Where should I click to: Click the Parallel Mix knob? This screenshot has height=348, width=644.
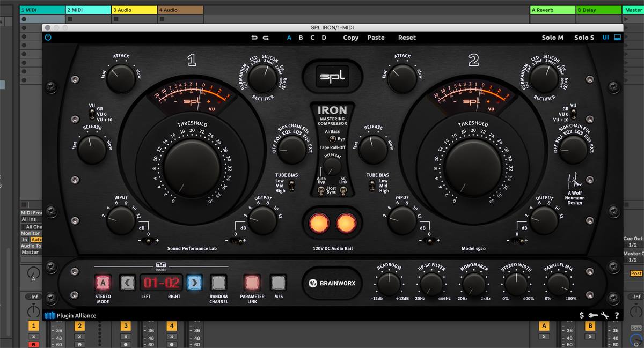pyautogui.click(x=559, y=284)
